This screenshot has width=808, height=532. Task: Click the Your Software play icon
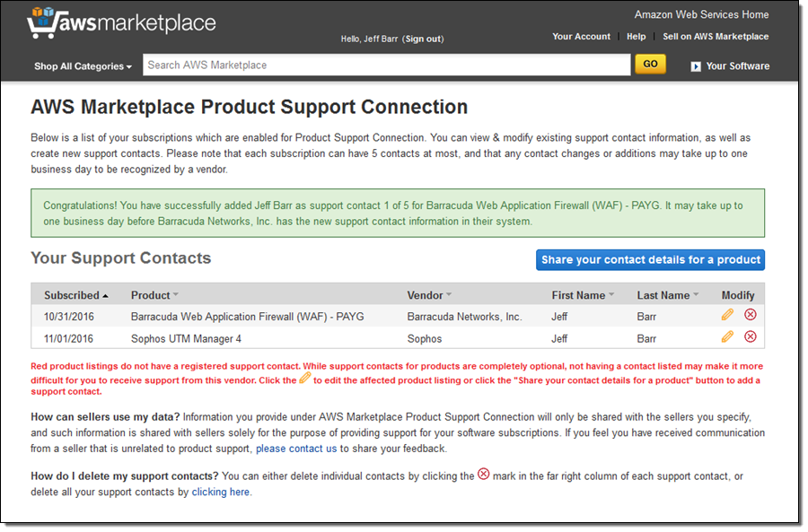click(696, 65)
